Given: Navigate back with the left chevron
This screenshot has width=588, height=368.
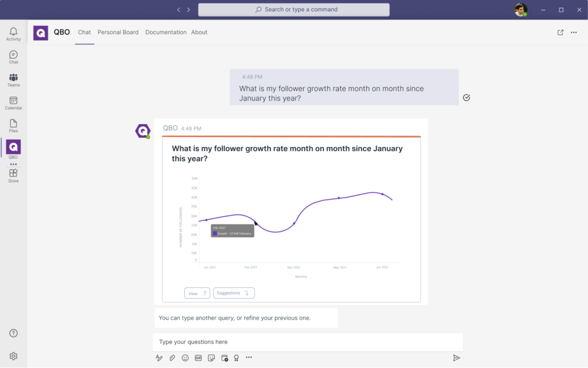Looking at the screenshot, I should (179, 10).
